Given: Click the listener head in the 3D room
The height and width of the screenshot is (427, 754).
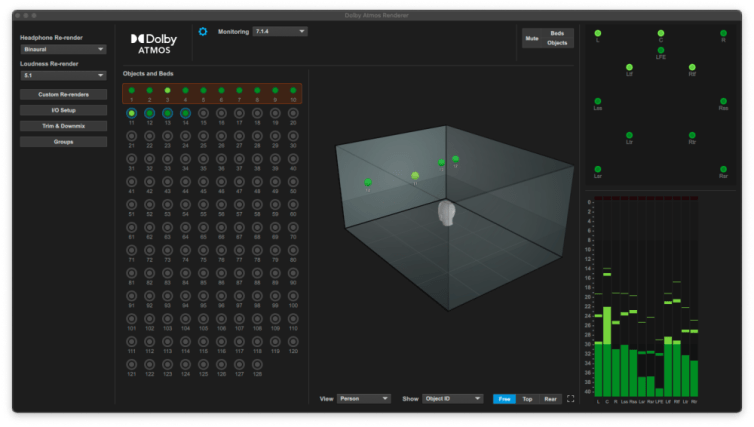Looking at the screenshot, I should (448, 212).
